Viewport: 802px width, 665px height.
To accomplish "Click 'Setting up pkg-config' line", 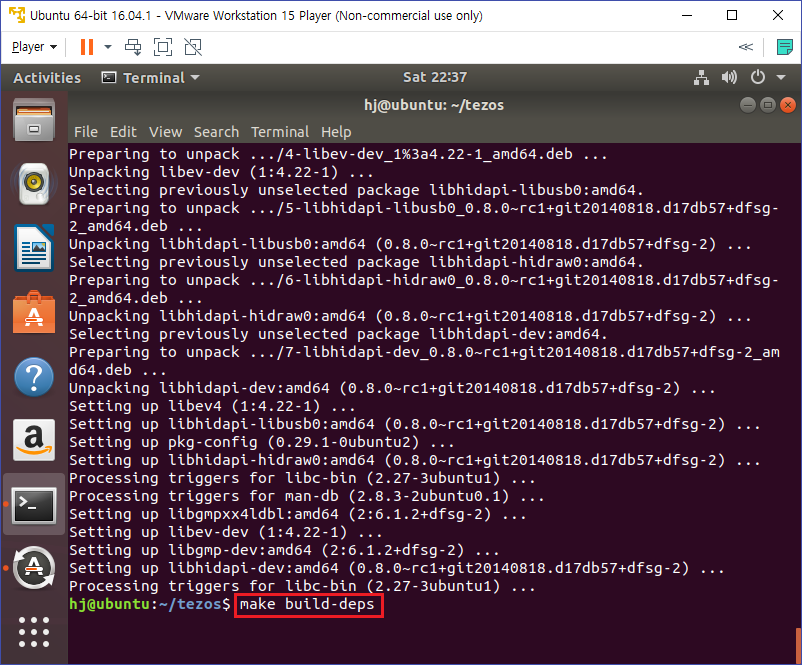I will (x=261, y=442).
